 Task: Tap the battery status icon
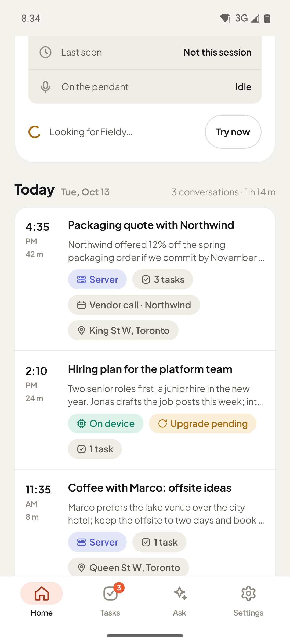coord(267,18)
